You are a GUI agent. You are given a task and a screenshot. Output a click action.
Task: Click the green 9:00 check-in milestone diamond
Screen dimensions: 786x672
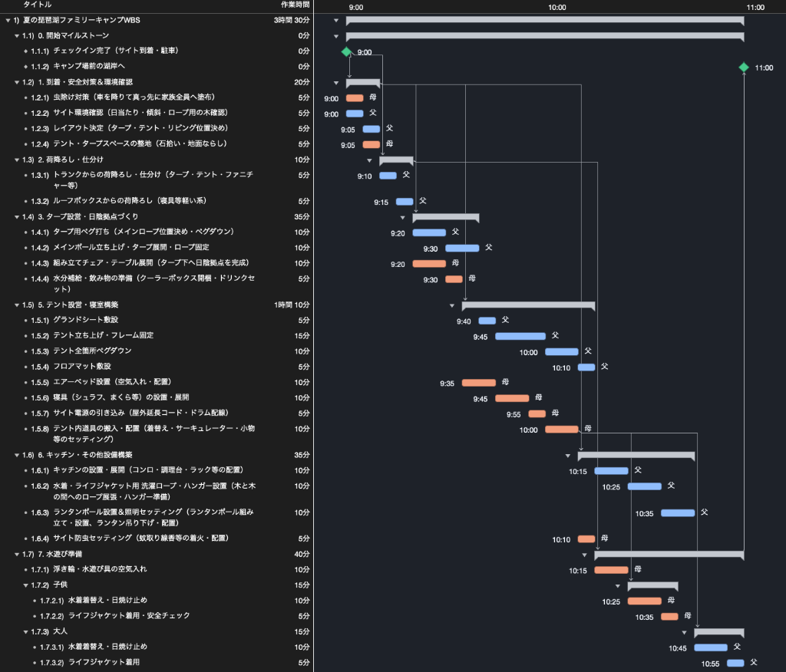coord(346,51)
